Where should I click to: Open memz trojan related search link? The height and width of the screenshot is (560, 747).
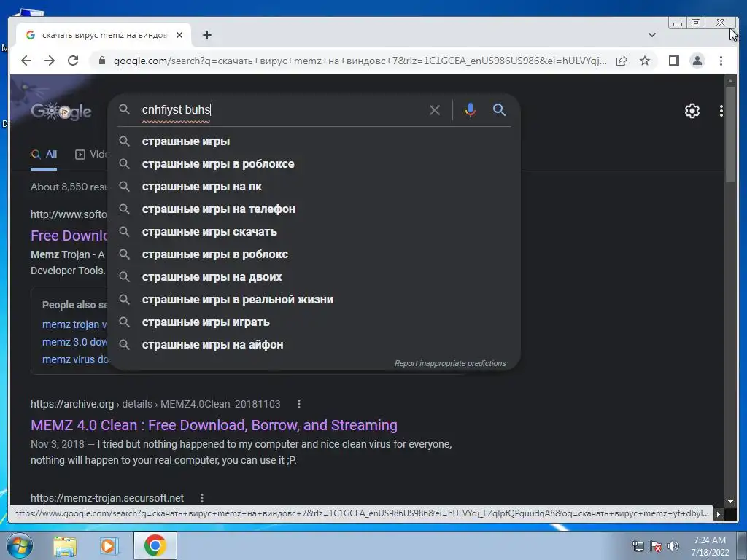75,324
